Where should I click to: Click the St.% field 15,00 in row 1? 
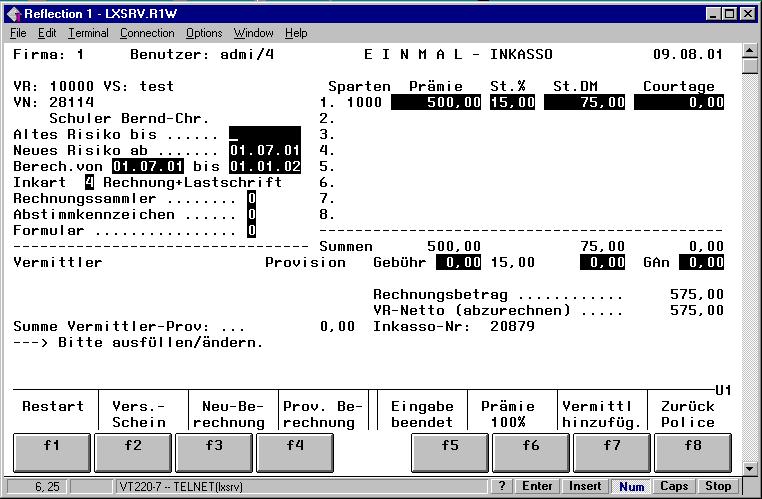point(512,102)
